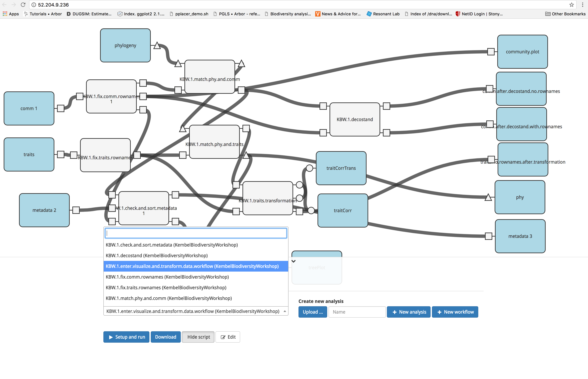Select KBW.1.fix.comm.rownames from dropdown menu
588x379 pixels.
tap(167, 277)
